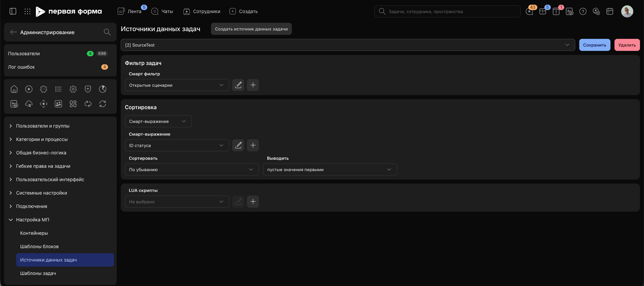644x286 pixels.
Task: Click the Сохранить button
Action: pyautogui.click(x=595, y=45)
